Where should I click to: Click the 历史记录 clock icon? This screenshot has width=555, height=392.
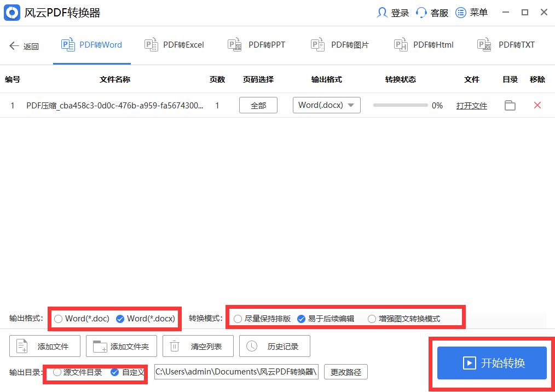click(252, 346)
